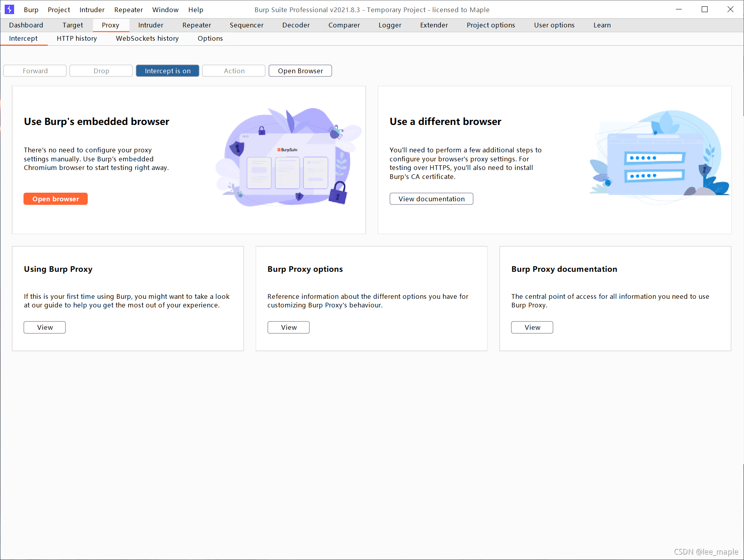Select the Intercept sub-tab
Screen dimensions: 744x560
point(23,38)
